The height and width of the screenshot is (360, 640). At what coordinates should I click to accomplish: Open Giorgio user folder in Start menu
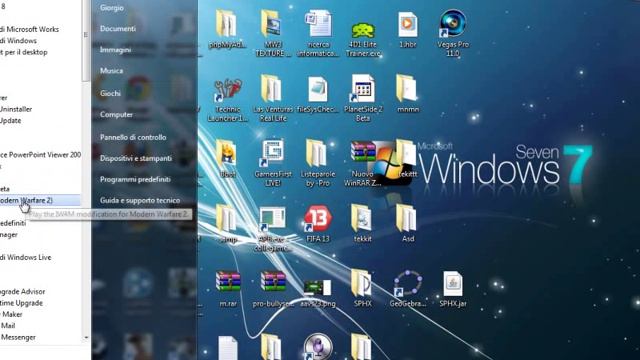[x=112, y=8]
